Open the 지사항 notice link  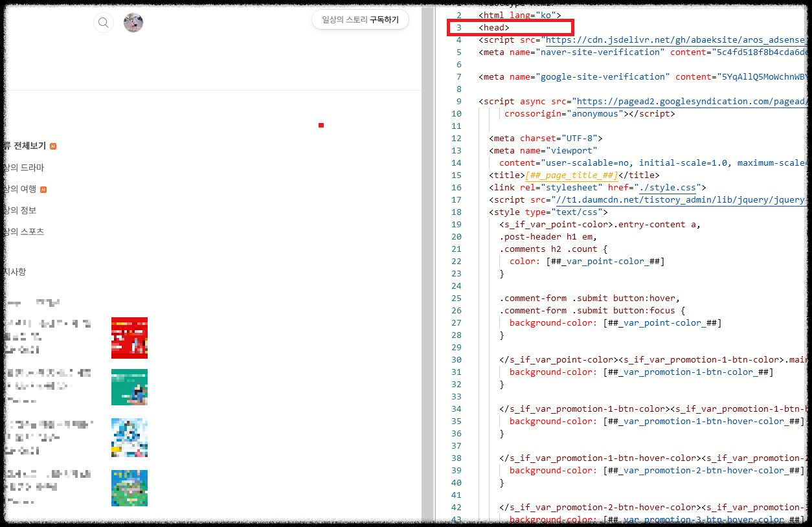[15, 272]
